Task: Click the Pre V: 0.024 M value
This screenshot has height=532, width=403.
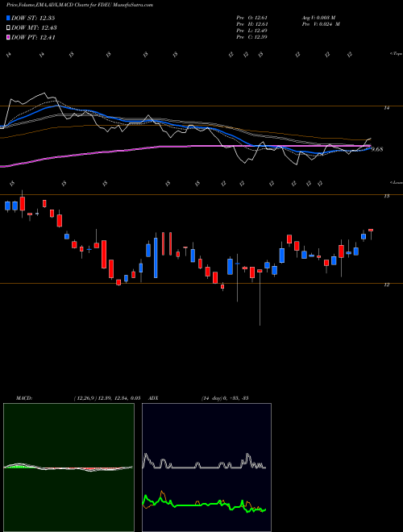Action: coord(321,24)
